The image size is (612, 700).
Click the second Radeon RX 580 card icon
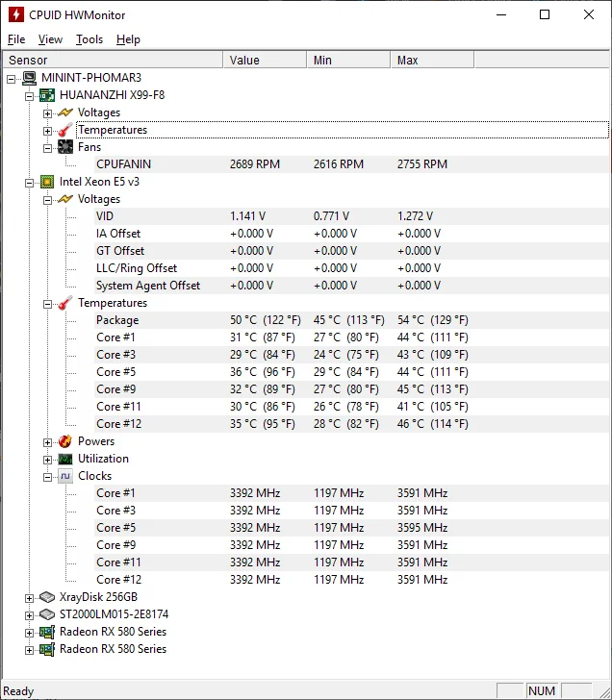click(47, 649)
